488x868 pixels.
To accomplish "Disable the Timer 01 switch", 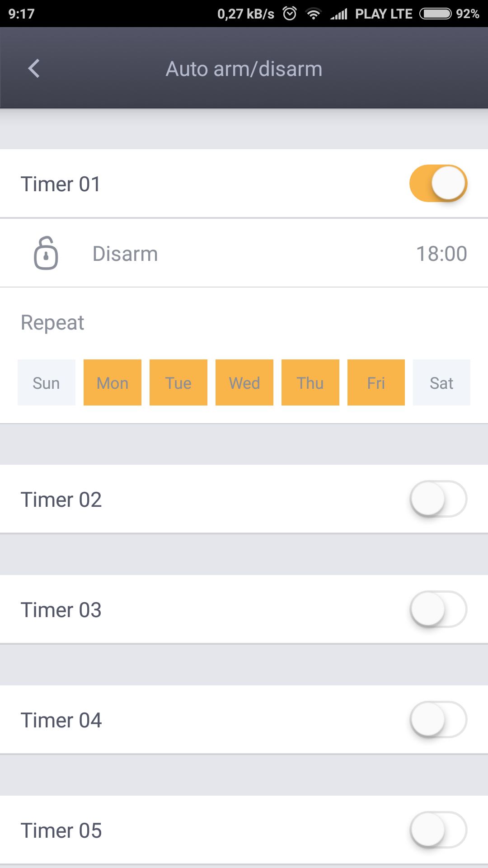I will tap(438, 183).
